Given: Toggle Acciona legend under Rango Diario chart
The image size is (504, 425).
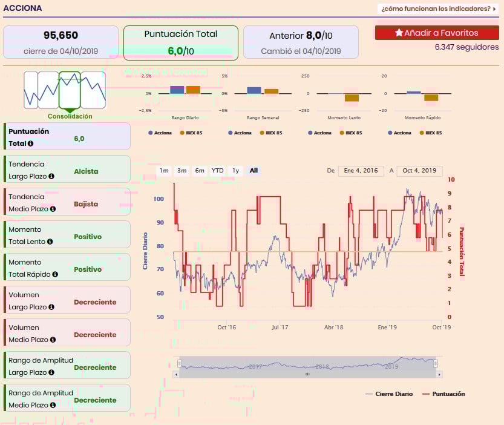Looking at the screenshot, I should click(160, 133).
